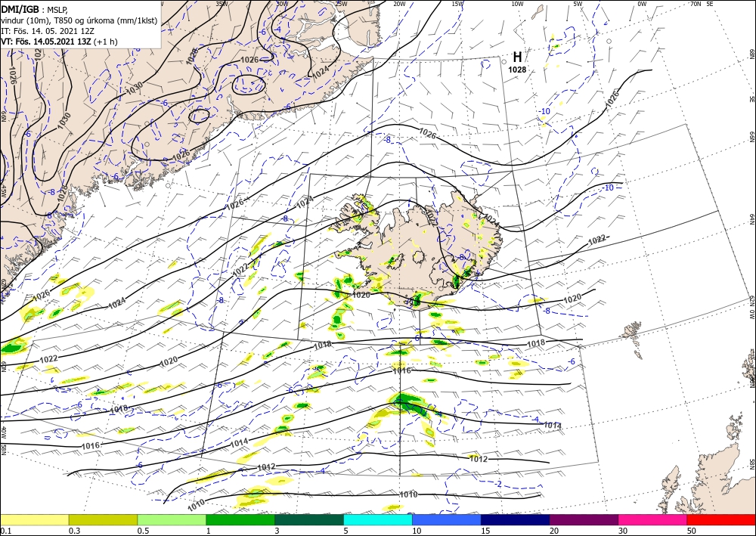Viewport: 756px width, 536px height.
Task: Click the light green 0.5–1 legend color
Action: click(x=172, y=519)
